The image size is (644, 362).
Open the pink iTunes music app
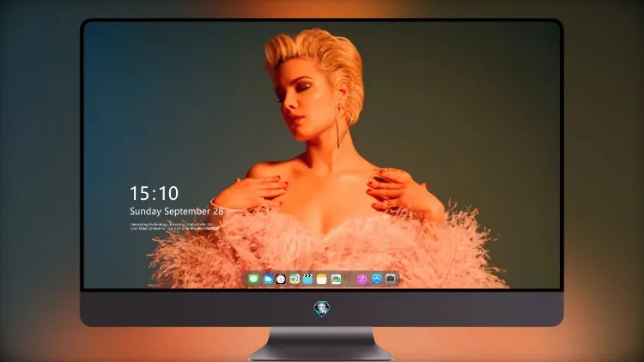(x=361, y=280)
